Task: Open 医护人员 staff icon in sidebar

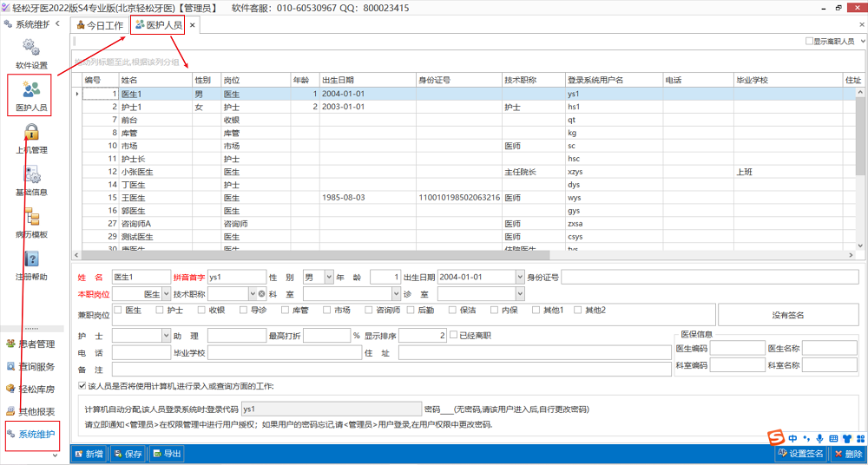Action: click(x=30, y=89)
